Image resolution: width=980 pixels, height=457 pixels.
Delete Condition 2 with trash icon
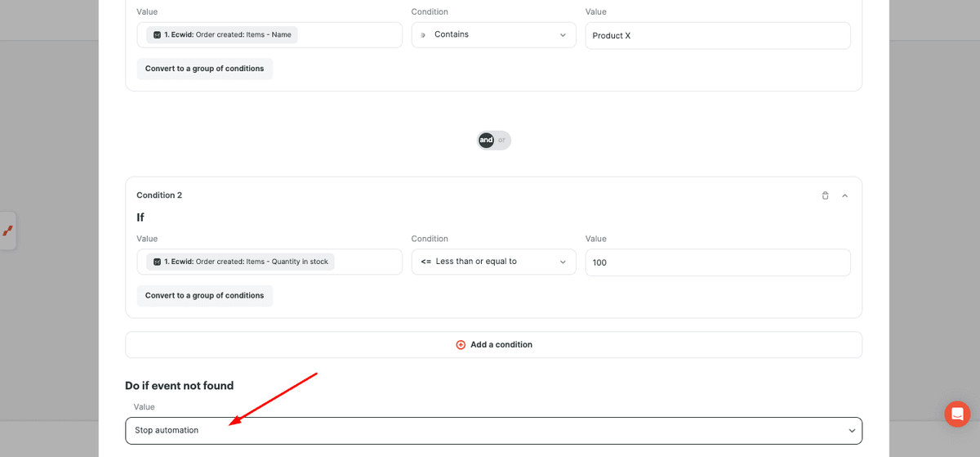[x=825, y=195]
